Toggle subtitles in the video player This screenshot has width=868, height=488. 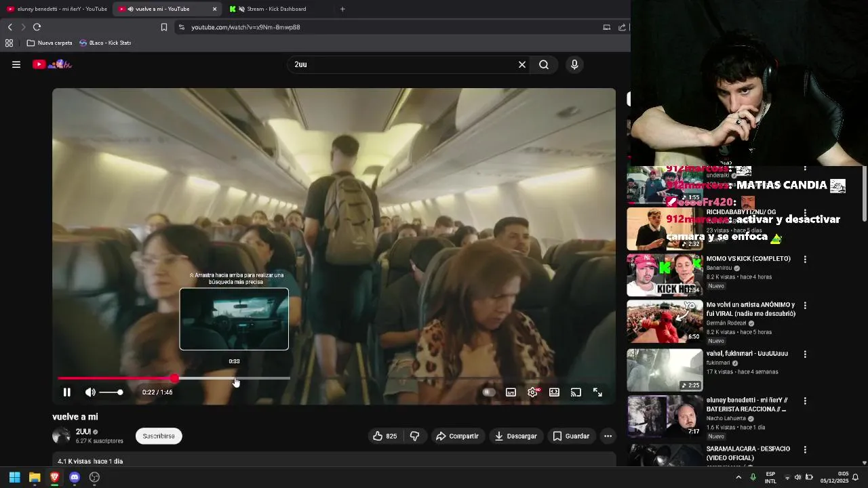click(511, 392)
